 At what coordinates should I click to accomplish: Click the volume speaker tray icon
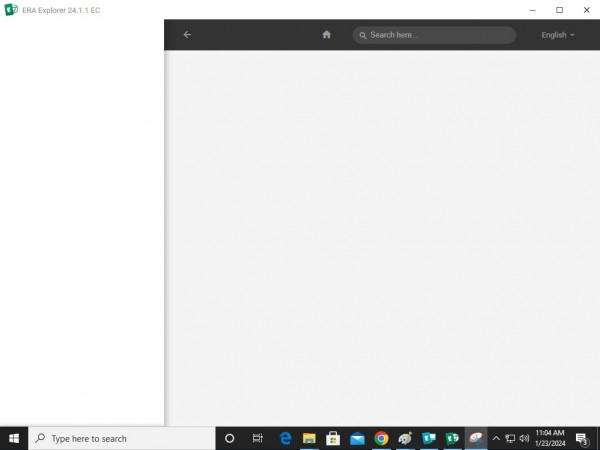524,438
